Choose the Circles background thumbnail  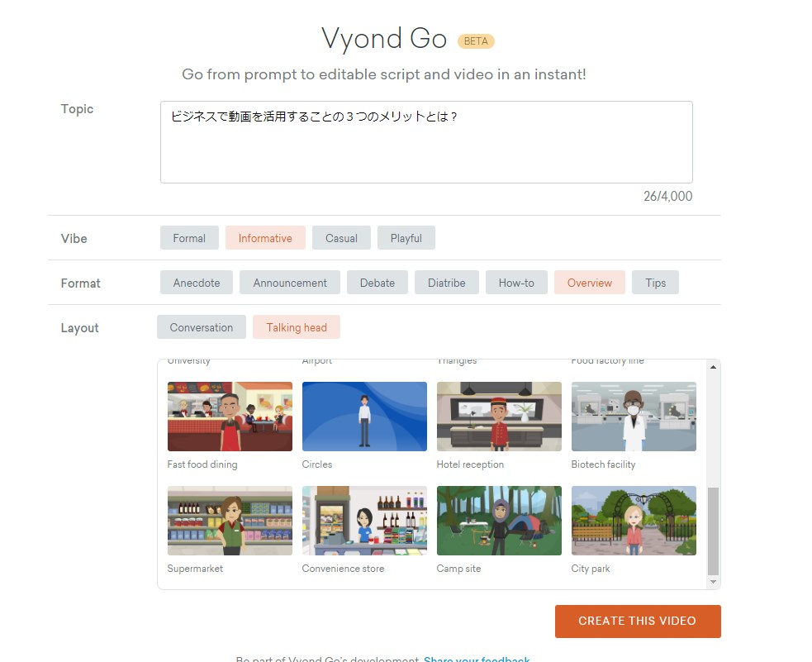[364, 417]
